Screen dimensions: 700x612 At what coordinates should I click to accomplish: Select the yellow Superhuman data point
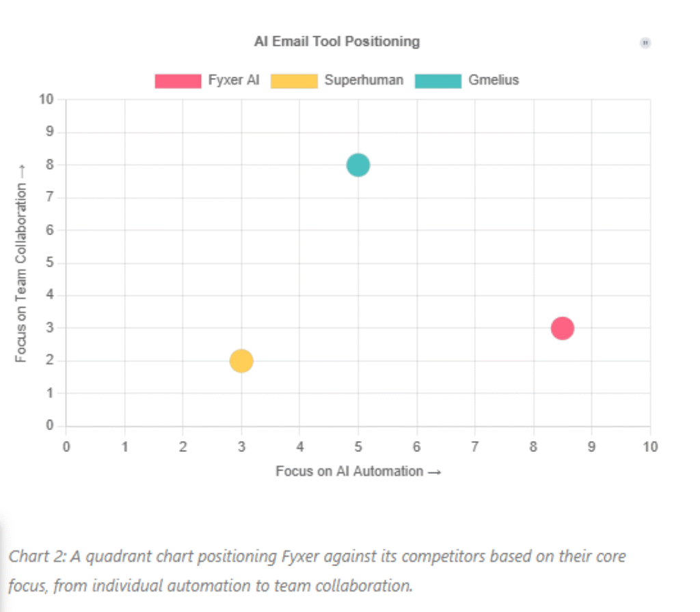(x=241, y=360)
